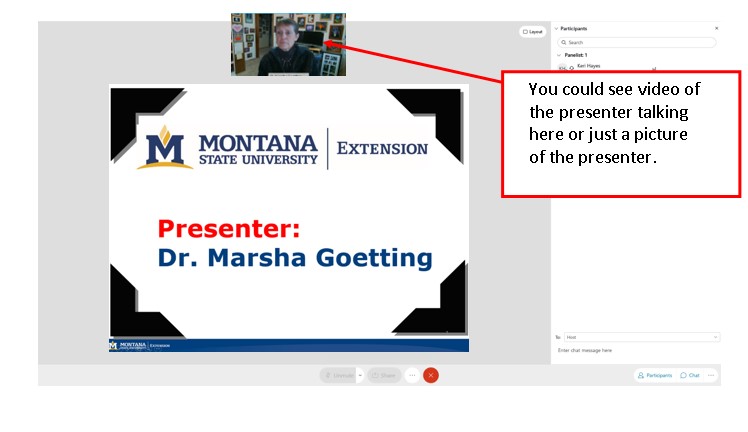Click the shared slide showing Dr. Marsha Goetting
The width and height of the screenshot is (748, 432).
289,218
